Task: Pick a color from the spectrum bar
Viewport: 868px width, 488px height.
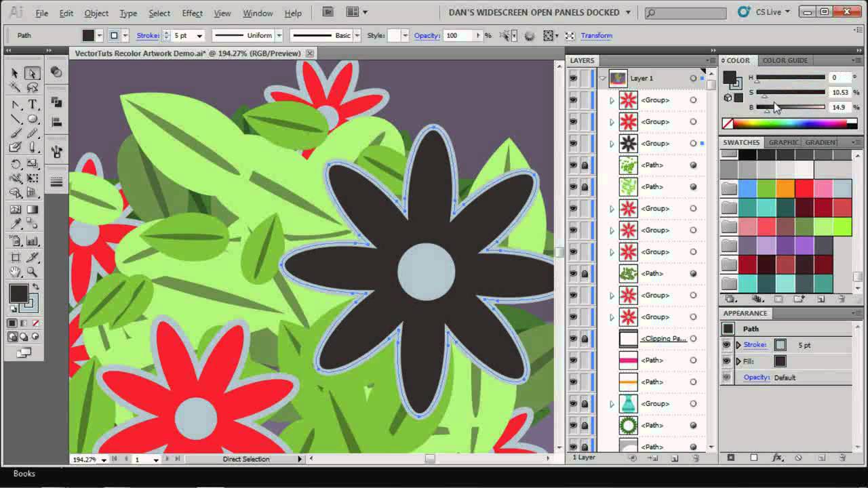Action: click(x=791, y=123)
